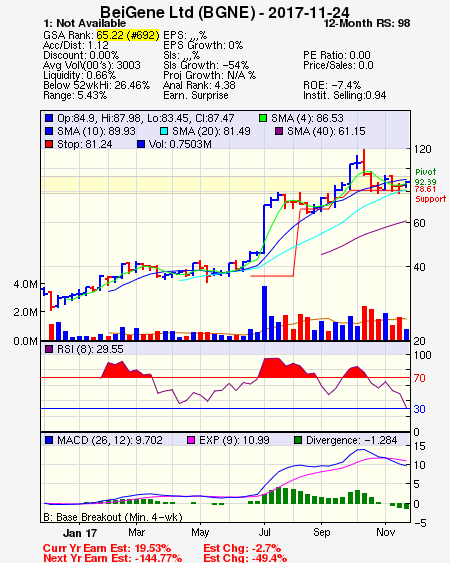
Task: Click Next Yr Earn Est: -144.77% text
Action: (x=112, y=558)
